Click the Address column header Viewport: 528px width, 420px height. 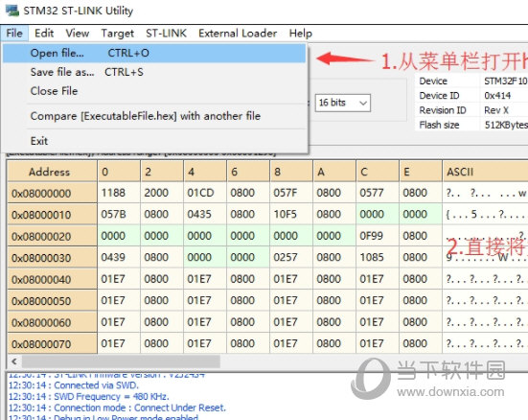tap(52, 172)
